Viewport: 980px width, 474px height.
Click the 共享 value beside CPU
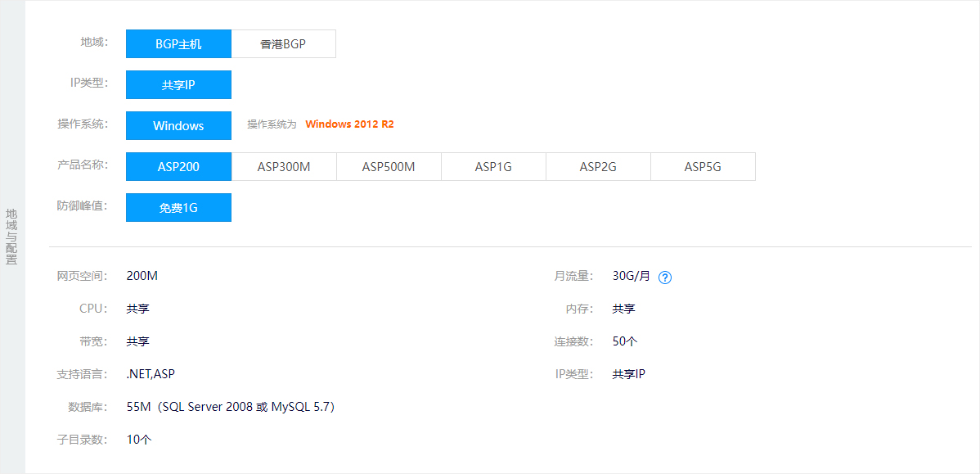click(137, 309)
